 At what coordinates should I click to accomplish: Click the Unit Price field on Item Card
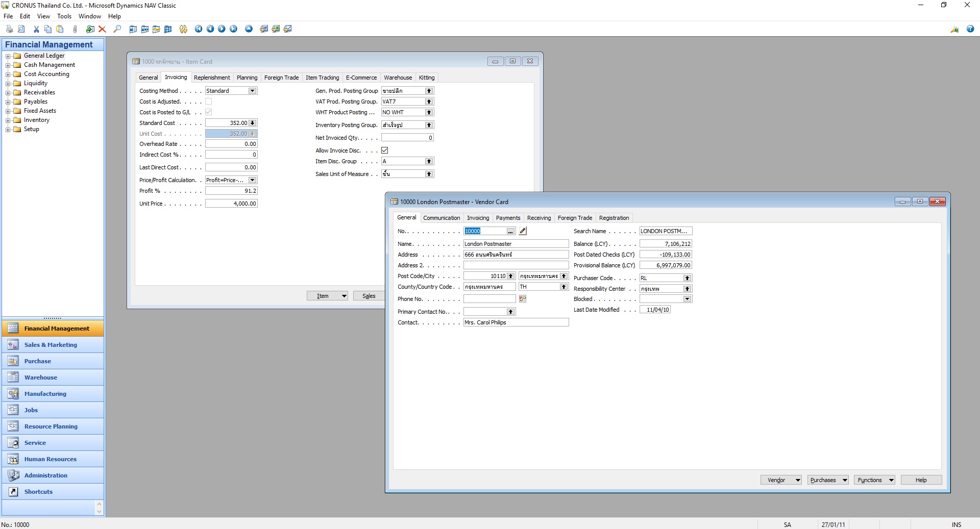231,204
